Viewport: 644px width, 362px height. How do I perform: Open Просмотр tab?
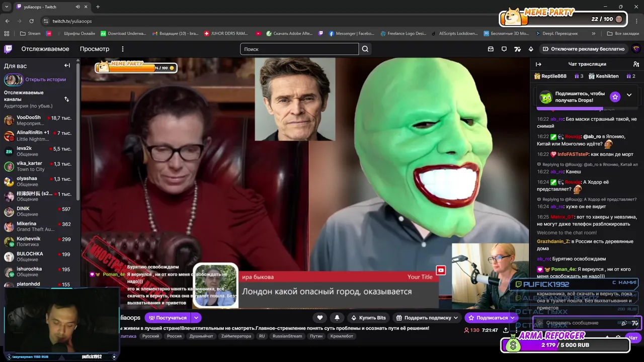click(95, 49)
